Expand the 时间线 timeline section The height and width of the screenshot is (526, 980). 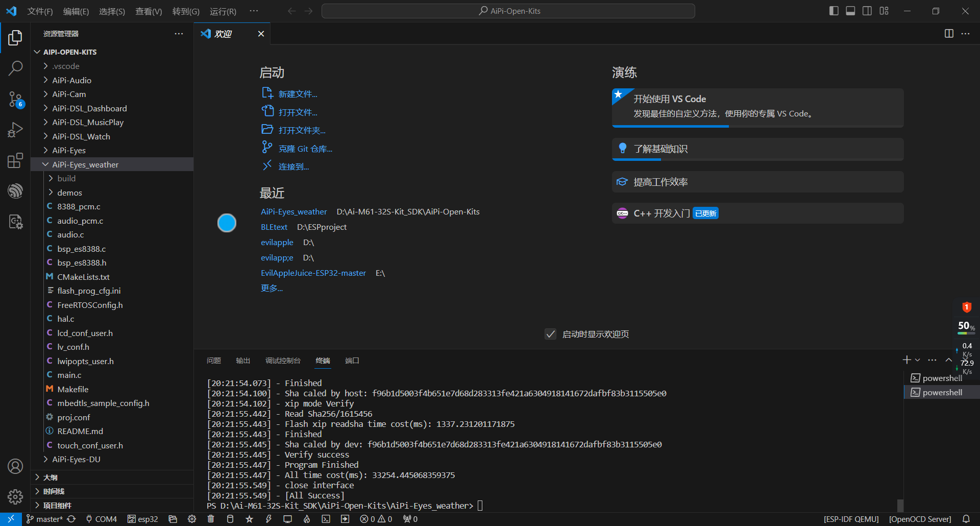pyautogui.click(x=112, y=491)
